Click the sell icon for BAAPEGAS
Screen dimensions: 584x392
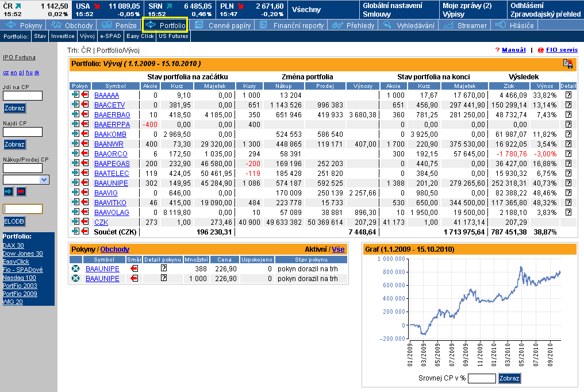click(85, 163)
